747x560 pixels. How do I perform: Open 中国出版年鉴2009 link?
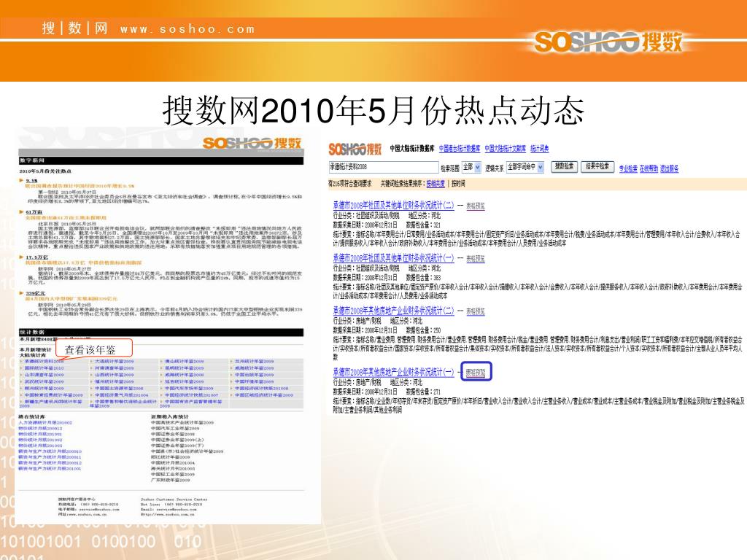255,375
